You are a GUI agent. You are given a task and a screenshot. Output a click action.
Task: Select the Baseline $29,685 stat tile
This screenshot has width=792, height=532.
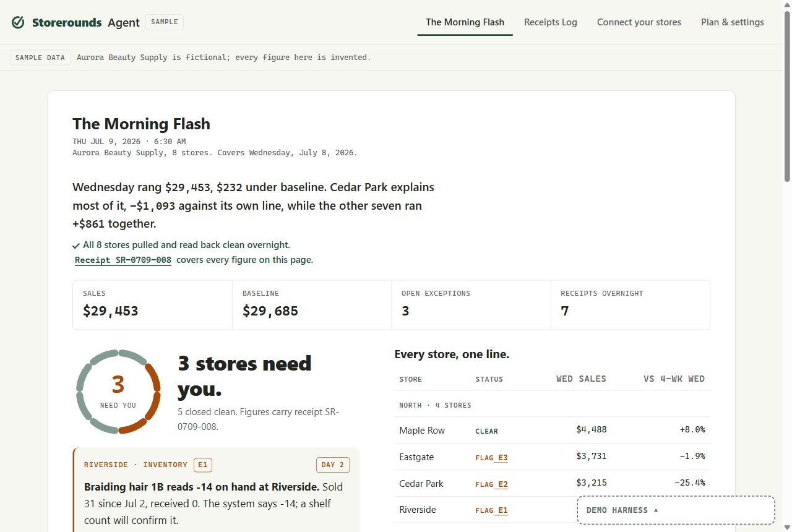[312, 305]
